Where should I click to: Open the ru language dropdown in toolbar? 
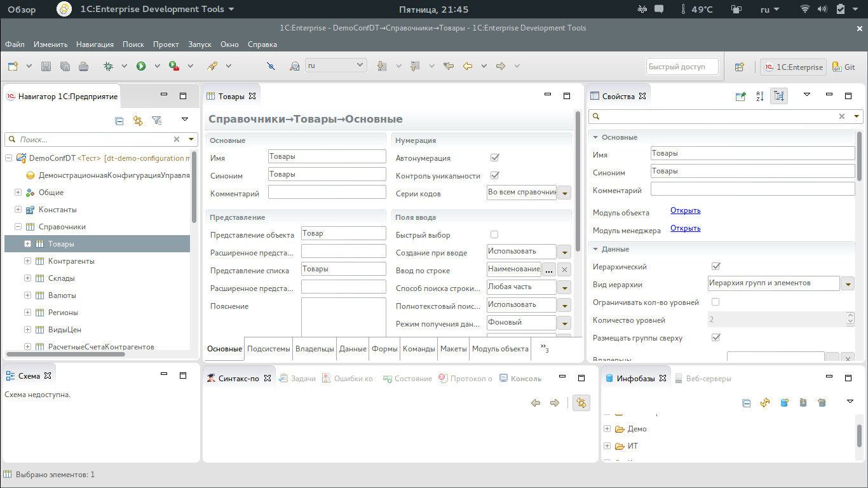[x=336, y=65]
